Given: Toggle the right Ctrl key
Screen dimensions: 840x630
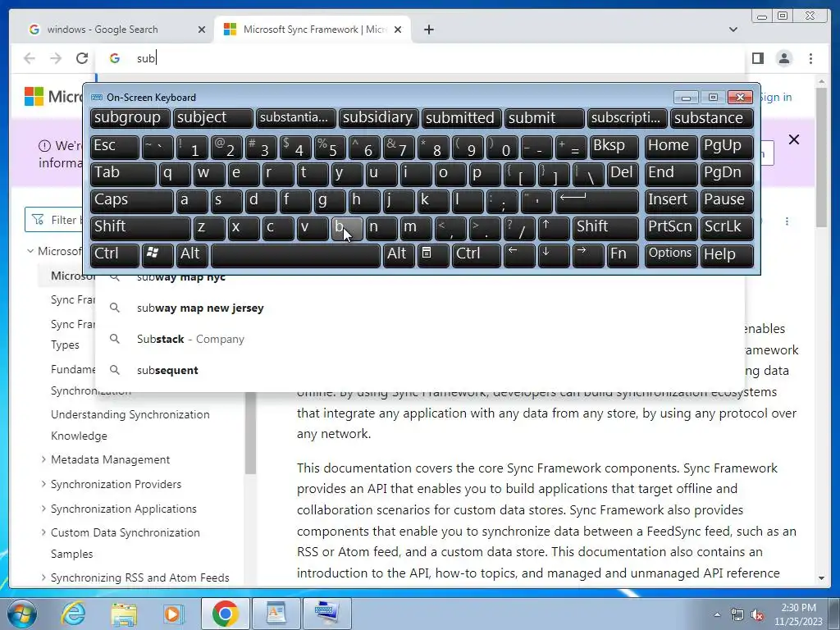Looking at the screenshot, I should point(477,255).
